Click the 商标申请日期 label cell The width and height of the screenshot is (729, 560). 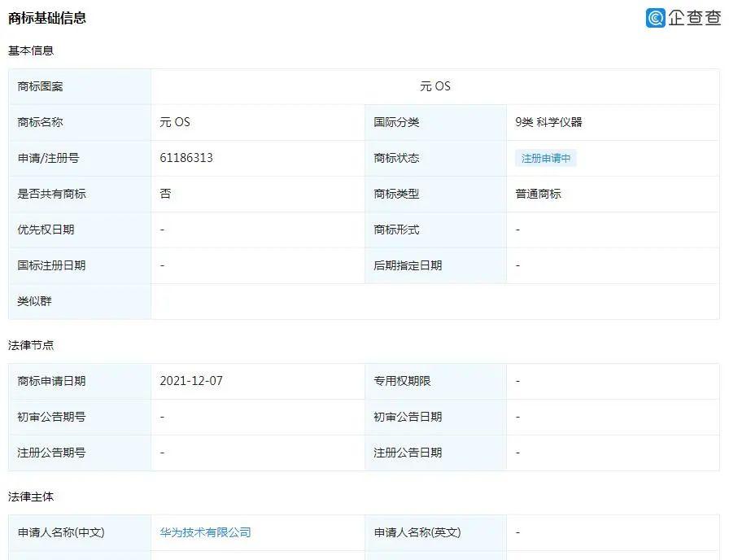[x=80, y=382]
